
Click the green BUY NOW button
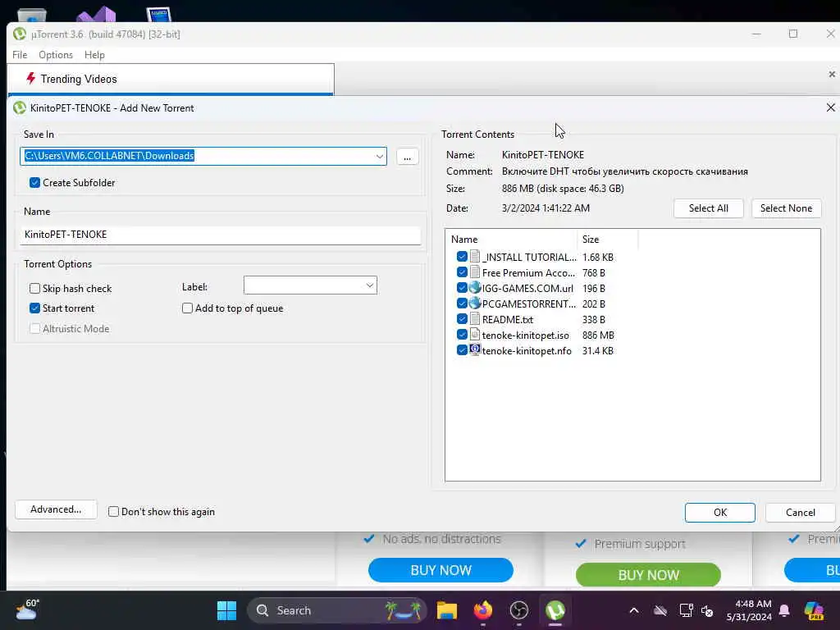click(x=648, y=575)
